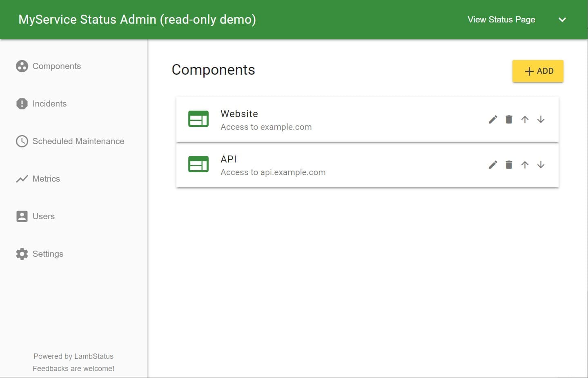Edit the API component with the pencil icon
The height and width of the screenshot is (378, 588).
click(492, 165)
